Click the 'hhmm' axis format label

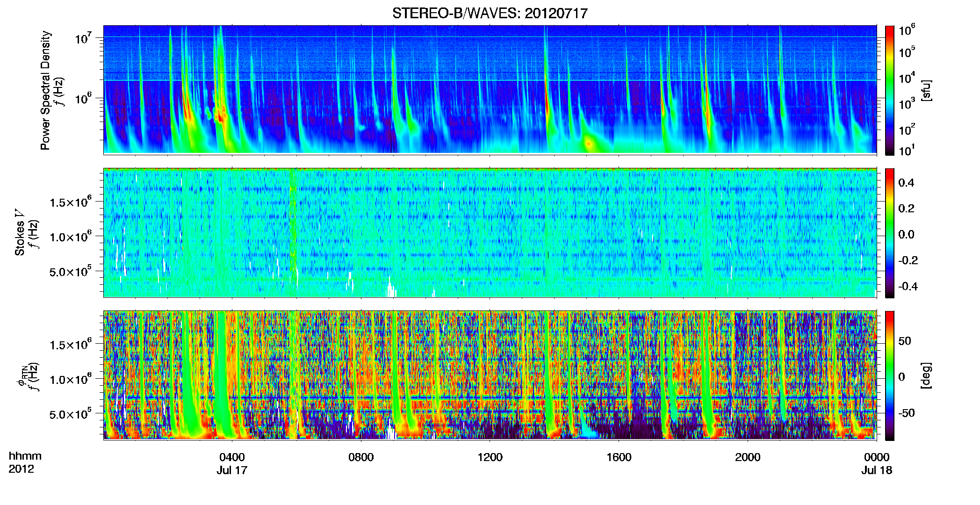[x=25, y=456]
